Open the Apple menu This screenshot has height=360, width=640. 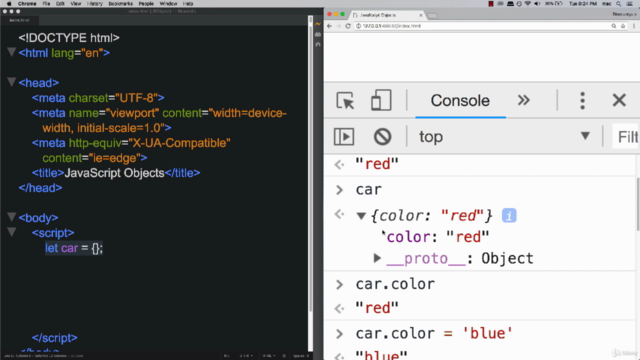pos(9,4)
